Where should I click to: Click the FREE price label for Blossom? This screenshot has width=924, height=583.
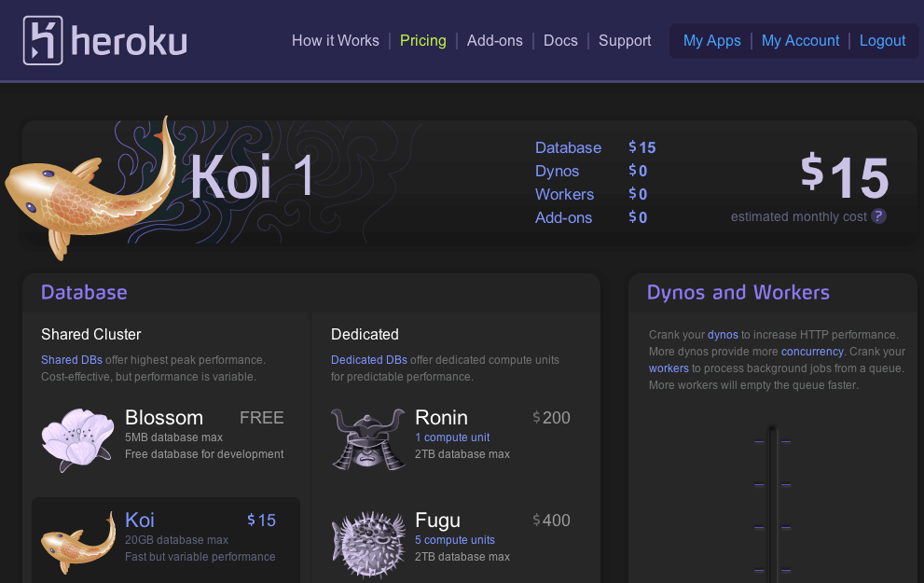point(262,418)
